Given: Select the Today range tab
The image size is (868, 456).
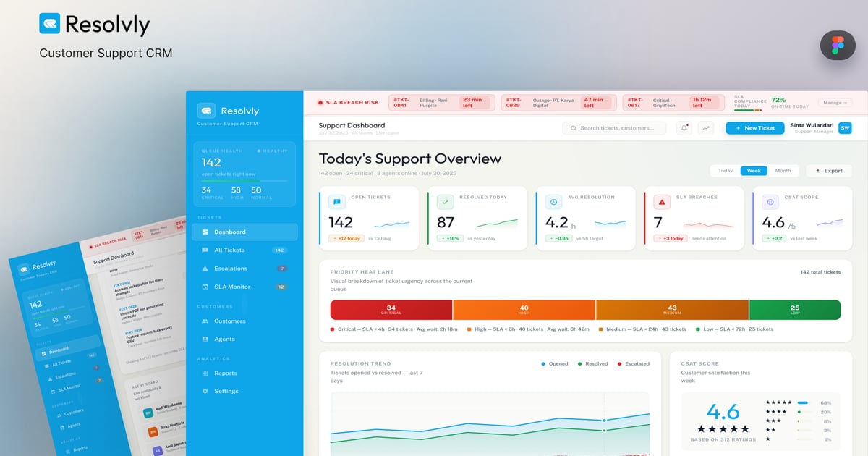Looking at the screenshot, I should pos(726,171).
